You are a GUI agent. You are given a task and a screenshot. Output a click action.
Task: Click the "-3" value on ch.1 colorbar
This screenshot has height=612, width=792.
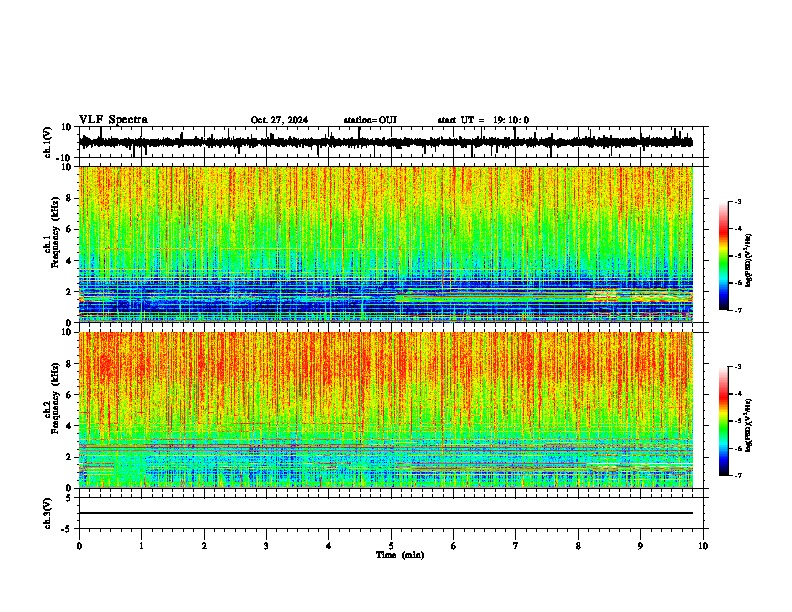point(738,201)
